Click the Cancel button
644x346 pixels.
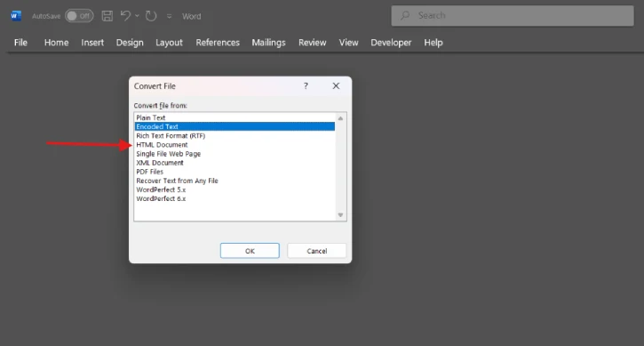pos(316,251)
